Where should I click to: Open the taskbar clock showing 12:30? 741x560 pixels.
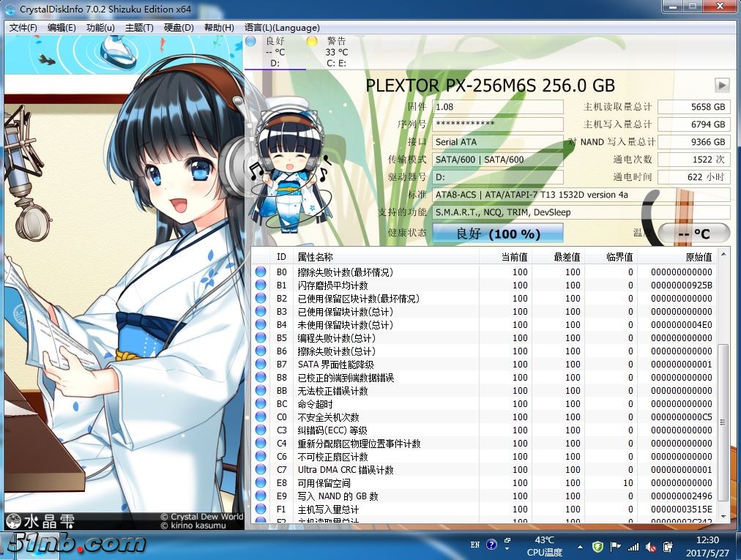coord(707,546)
